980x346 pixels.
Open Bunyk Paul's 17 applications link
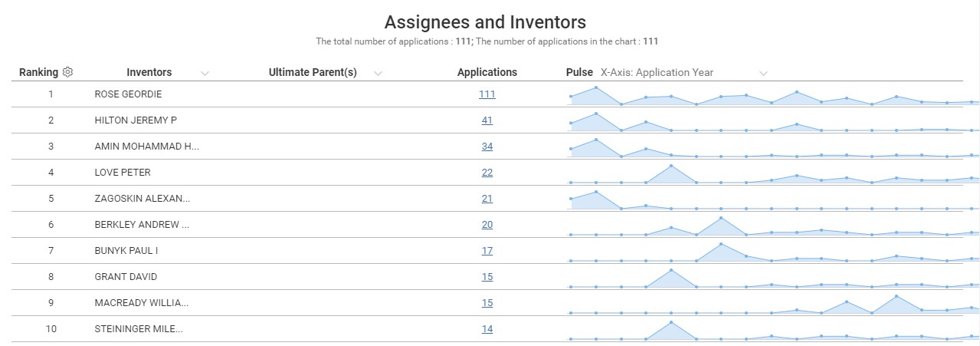[x=487, y=251]
